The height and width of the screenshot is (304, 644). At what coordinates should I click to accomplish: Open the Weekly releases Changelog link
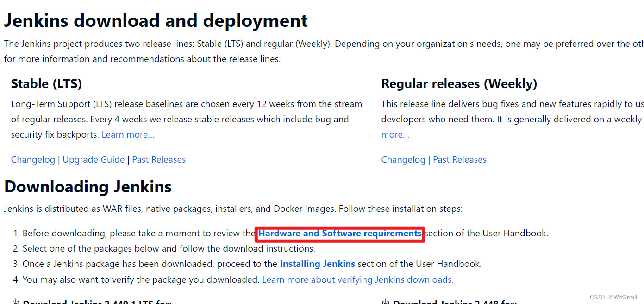tap(403, 159)
